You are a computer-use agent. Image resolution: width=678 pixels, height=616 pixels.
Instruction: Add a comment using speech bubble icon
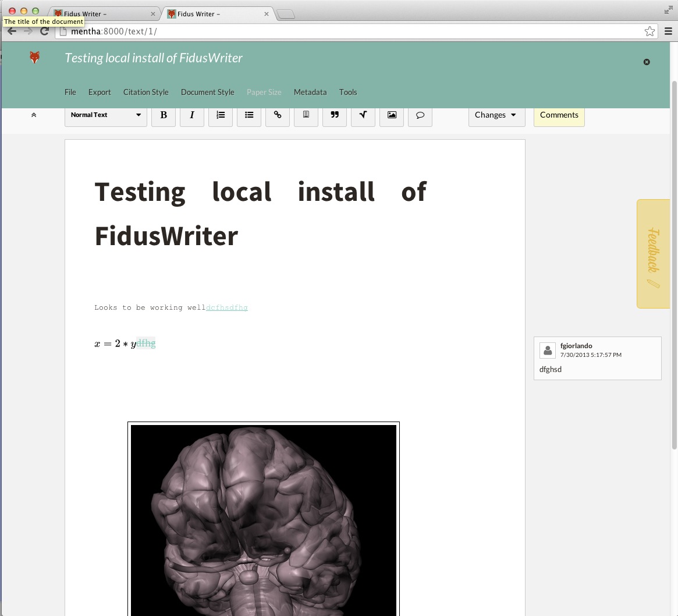click(420, 115)
